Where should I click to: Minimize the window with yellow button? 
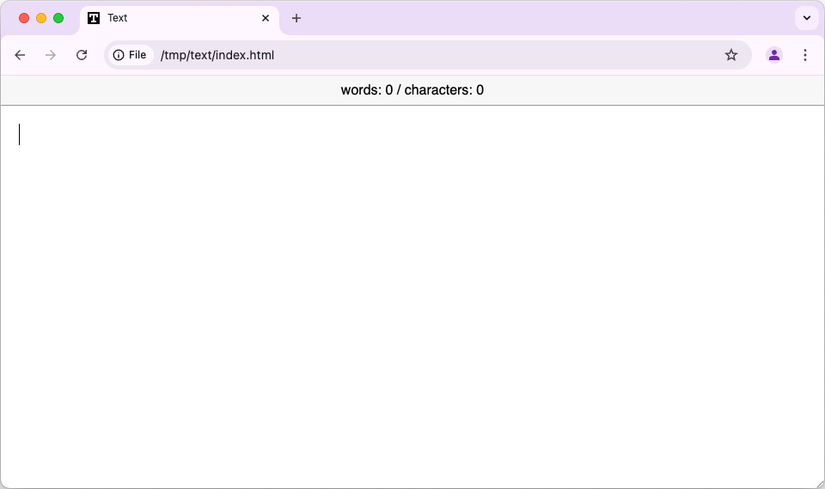pyautogui.click(x=41, y=18)
